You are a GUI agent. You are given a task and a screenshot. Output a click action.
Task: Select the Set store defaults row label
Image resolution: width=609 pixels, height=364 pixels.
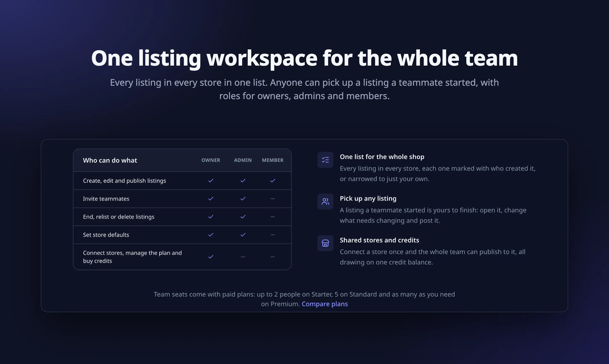[106, 235]
